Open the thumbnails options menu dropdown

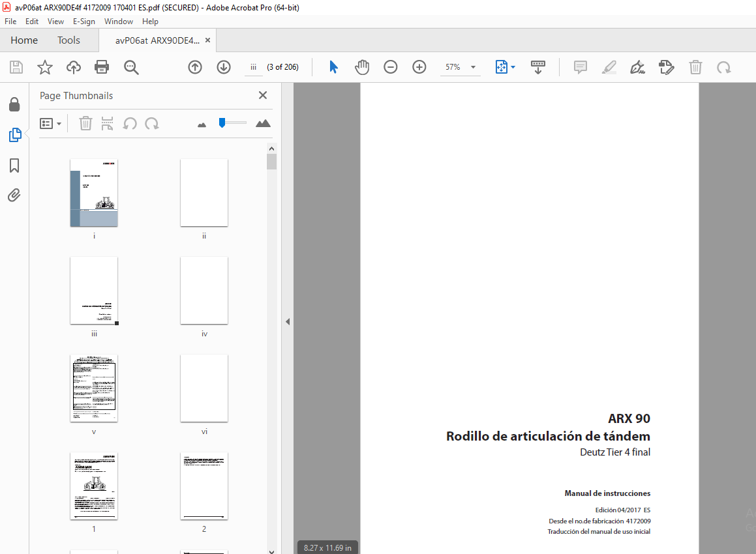click(x=51, y=124)
